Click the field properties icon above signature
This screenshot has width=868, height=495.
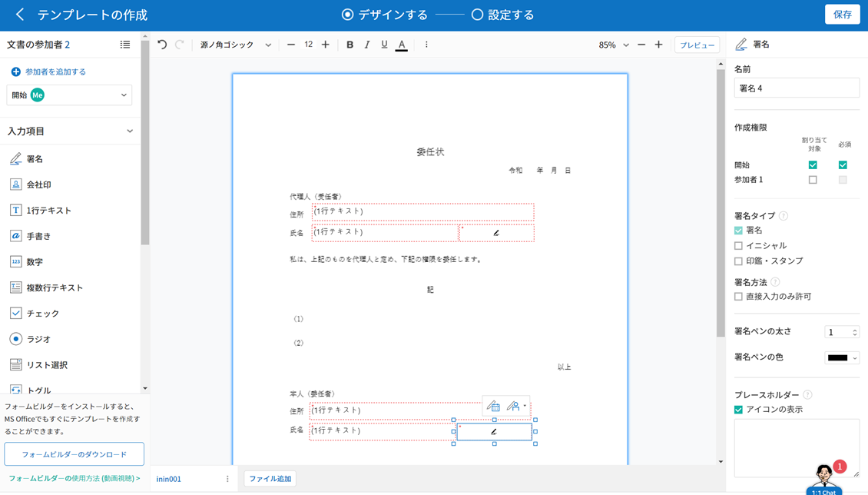pyautogui.click(x=492, y=407)
